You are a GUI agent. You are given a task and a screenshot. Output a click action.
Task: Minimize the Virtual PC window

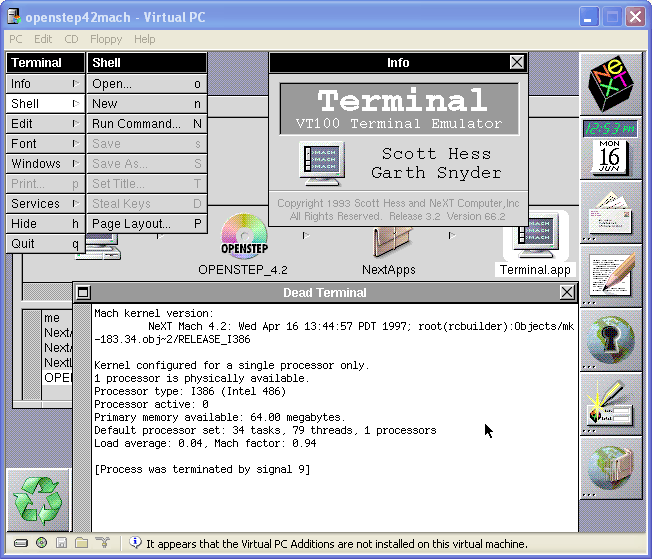[x=588, y=17]
